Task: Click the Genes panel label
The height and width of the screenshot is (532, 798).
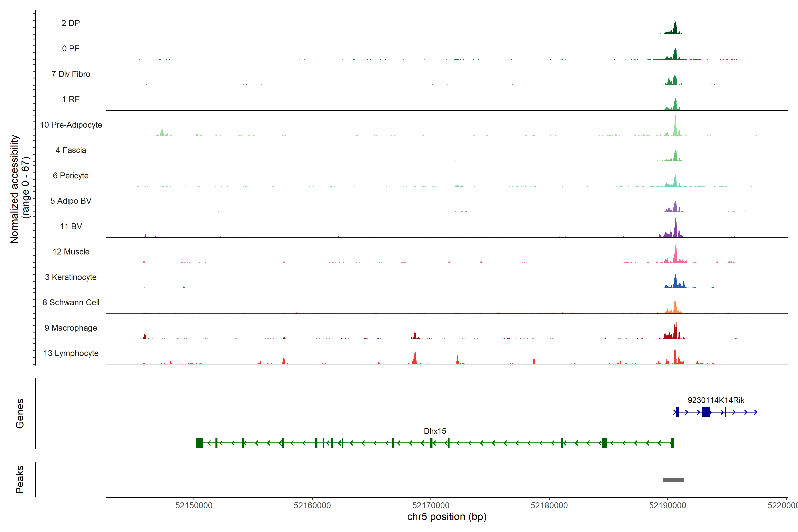Action: 20,413
